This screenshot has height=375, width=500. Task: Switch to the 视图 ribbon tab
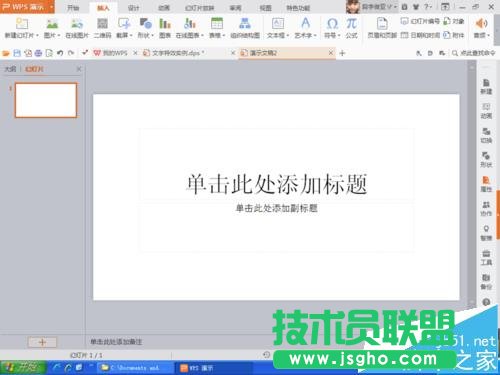(265, 8)
